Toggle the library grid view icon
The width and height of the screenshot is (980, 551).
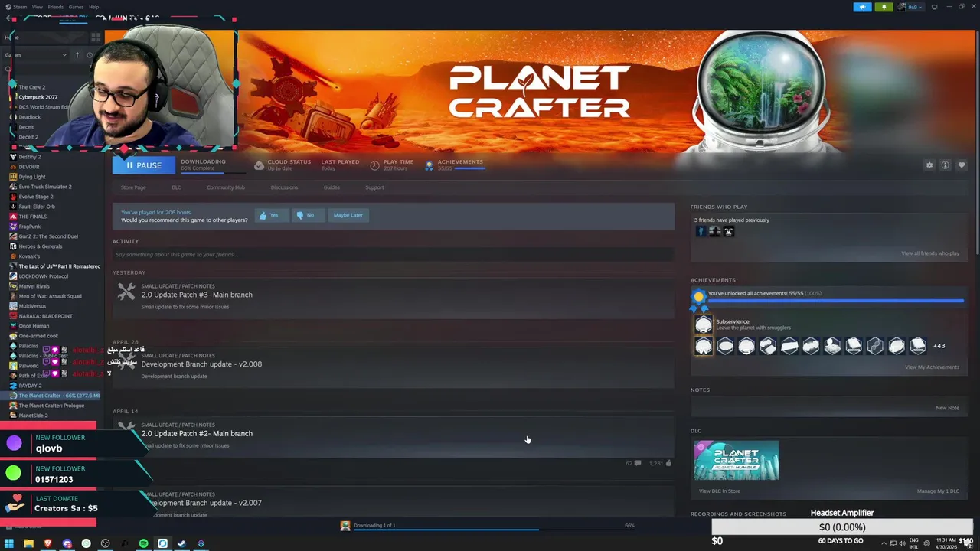click(96, 37)
